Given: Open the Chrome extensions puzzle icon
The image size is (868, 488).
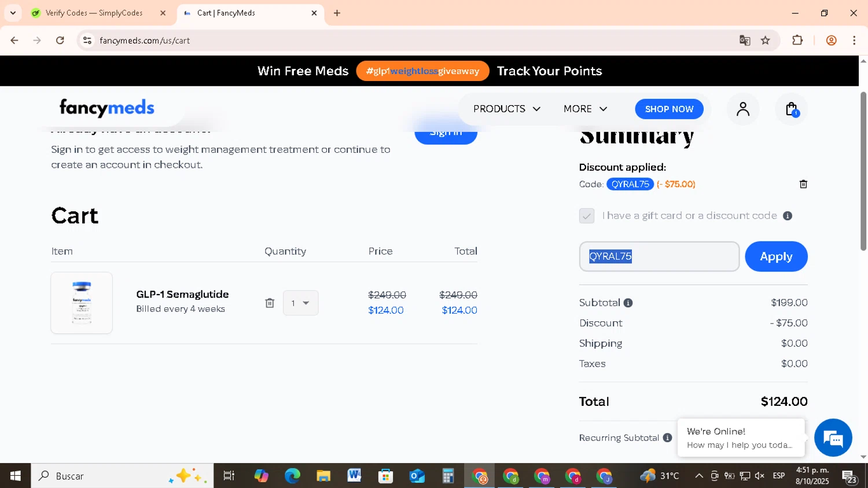Looking at the screenshot, I should coord(797,41).
